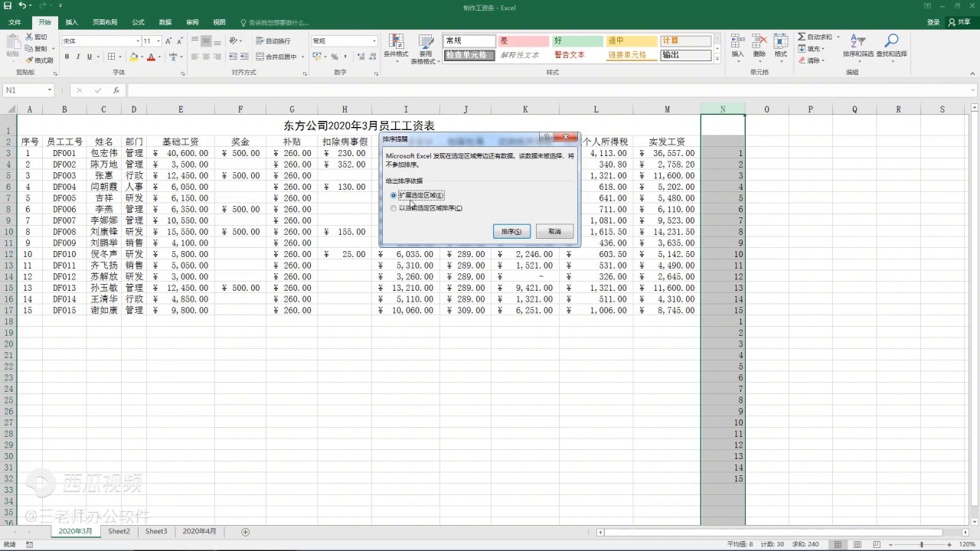Image resolution: width=980 pixels, height=551 pixels.
Task: Switch to the 2020年4月 sheet tab
Action: (199, 531)
